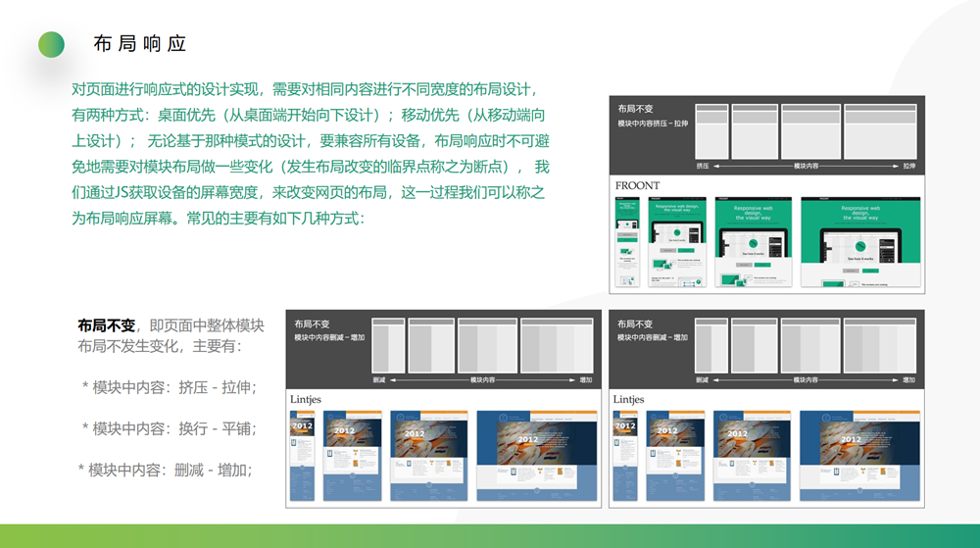Open the widest FROONT desktop preview

click(861, 243)
